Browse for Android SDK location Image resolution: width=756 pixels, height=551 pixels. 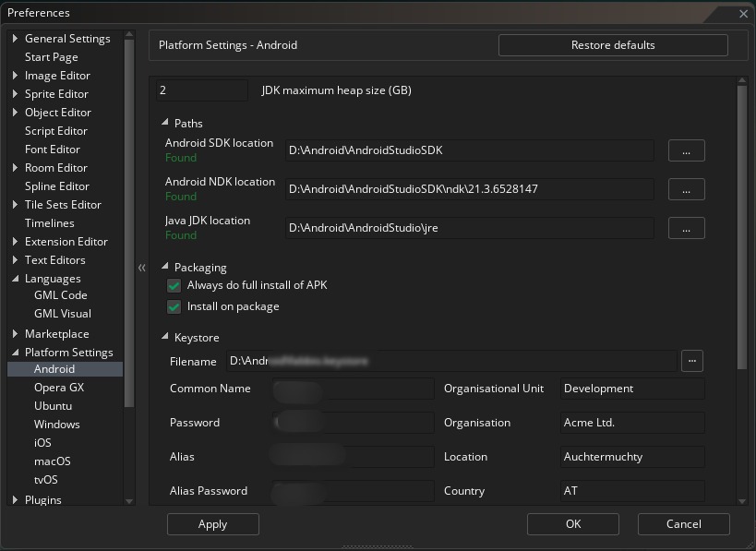click(686, 150)
